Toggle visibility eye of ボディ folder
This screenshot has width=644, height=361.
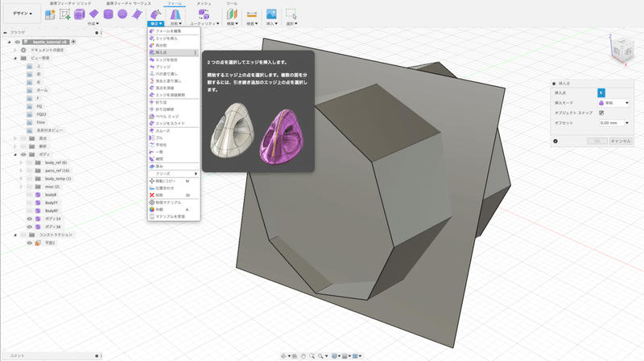pyautogui.click(x=23, y=154)
